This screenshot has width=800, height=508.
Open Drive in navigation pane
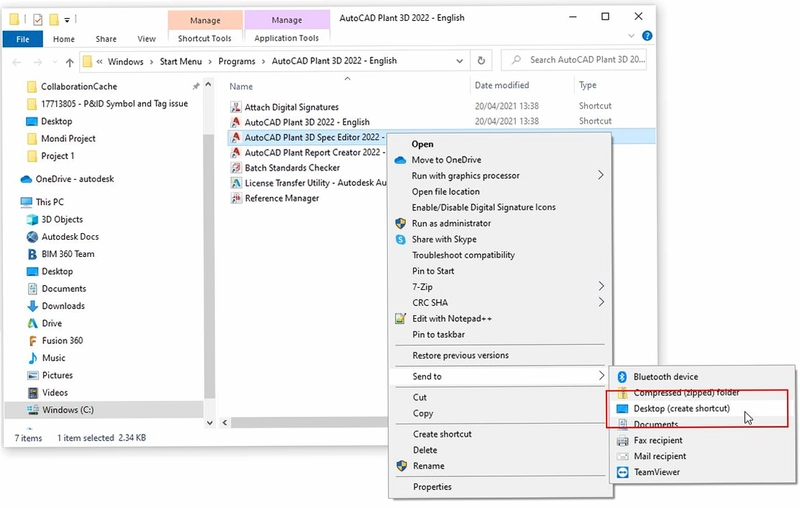52,323
